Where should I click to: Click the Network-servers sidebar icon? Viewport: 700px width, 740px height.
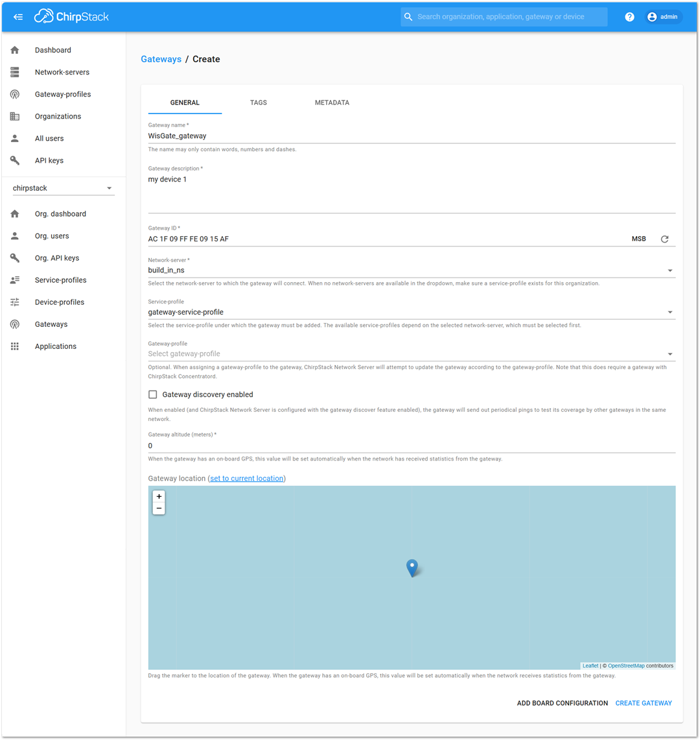[15, 72]
